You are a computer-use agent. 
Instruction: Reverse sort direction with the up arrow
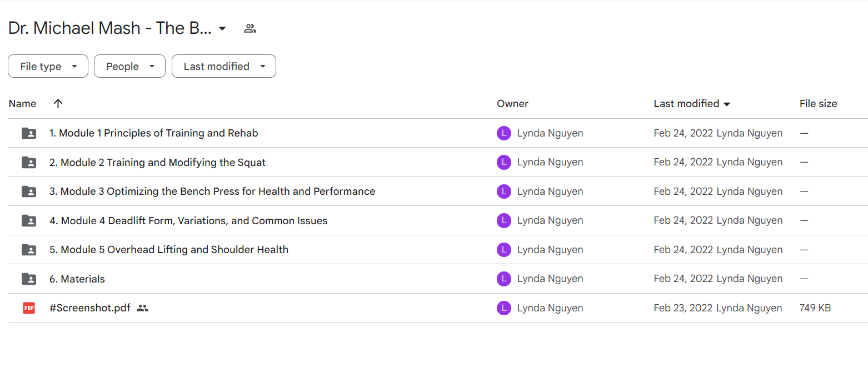(58, 104)
